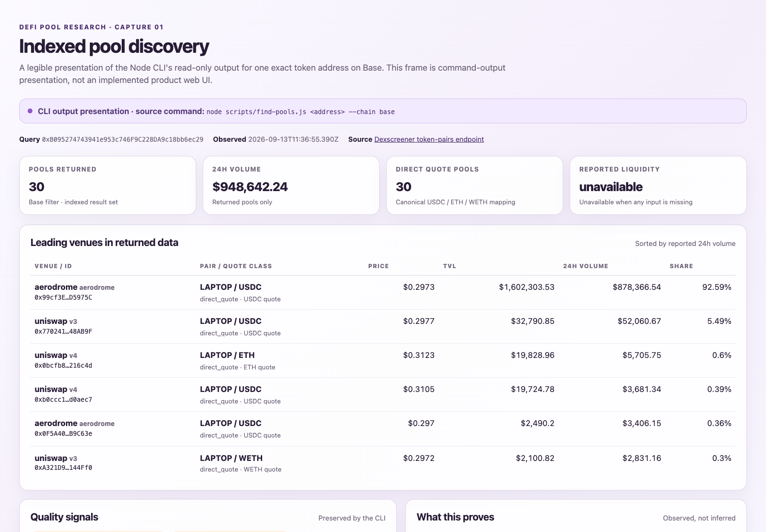Click the TVL value $32,790.85
The image size is (766, 532).
pyautogui.click(x=532, y=321)
